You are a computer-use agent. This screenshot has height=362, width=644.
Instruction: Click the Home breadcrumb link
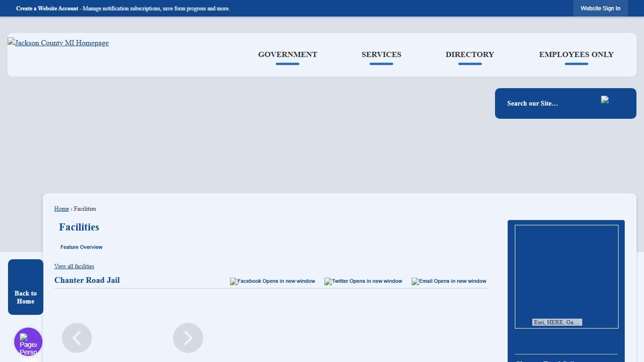click(61, 209)
